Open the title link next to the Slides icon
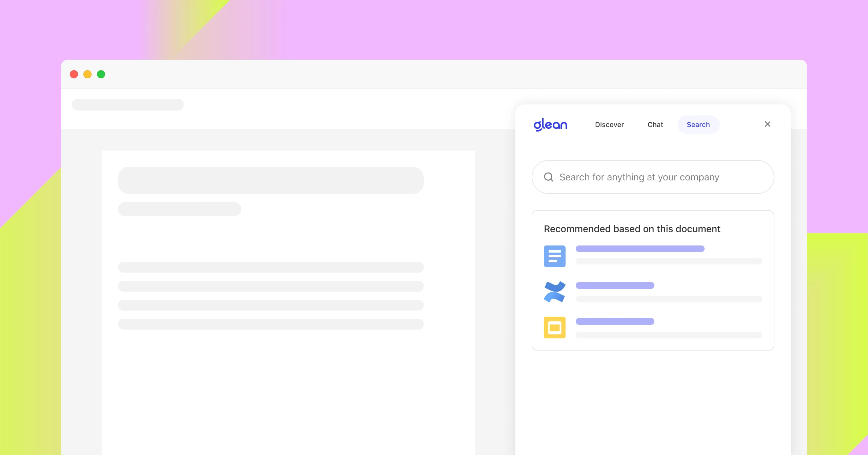The image size is (868, 455). click(615, 321)
